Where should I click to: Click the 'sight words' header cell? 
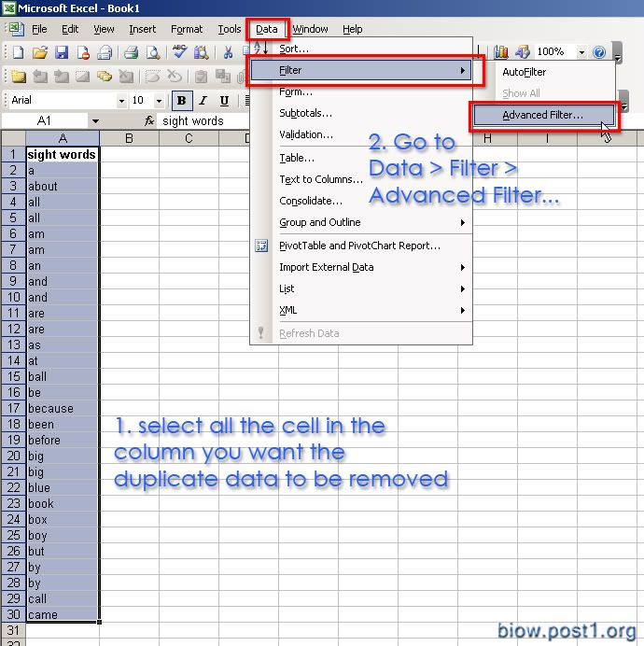(x=63, y=154)
